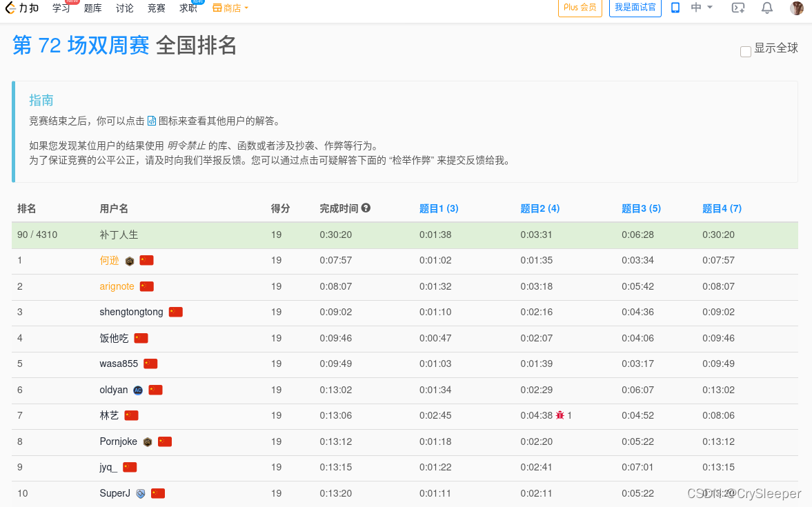View wasa855's 题目3 time 0:03:17
Image resolution: width=812 pixels, height=507 pixels.
637,364
